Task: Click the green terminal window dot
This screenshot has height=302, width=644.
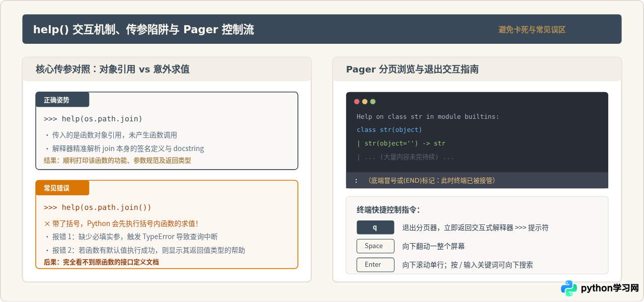Action: (x=373, y=102)
